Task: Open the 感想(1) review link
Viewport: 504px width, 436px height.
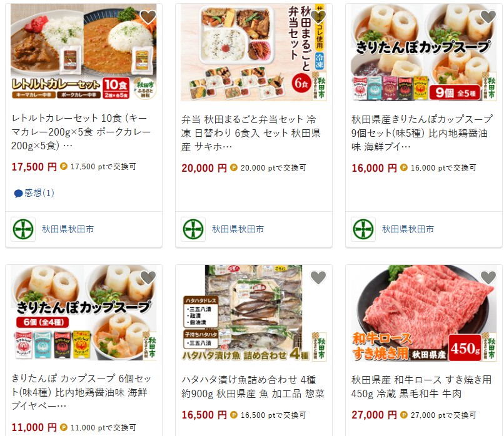Action: click(34, 193)
